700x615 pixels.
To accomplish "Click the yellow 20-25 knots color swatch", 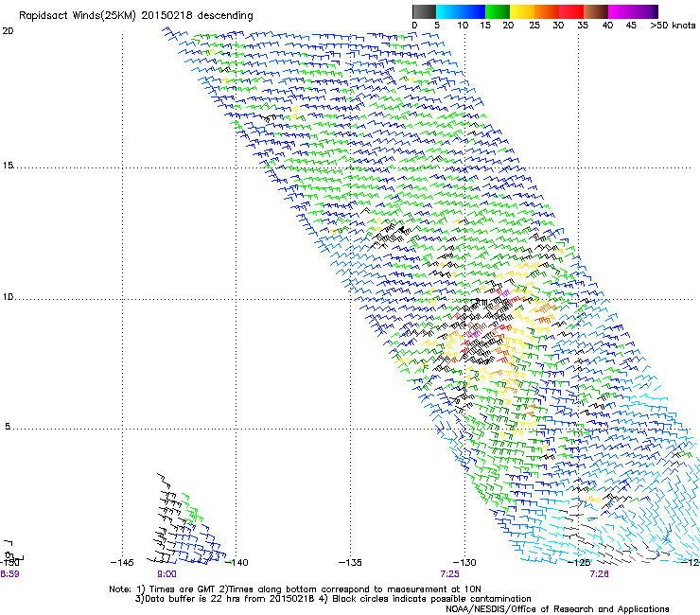I will tap(522, 11).
